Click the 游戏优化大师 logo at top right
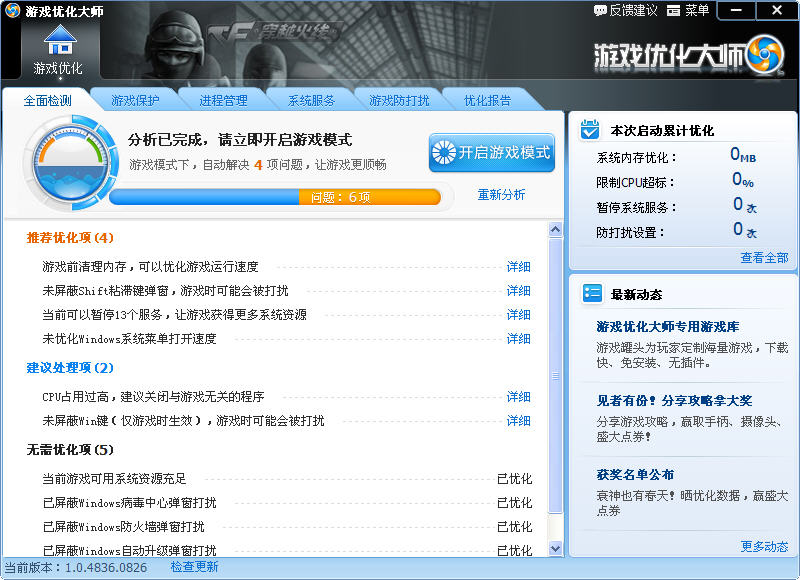The height and width of the screenshot is (580, 800). (x=688, y=55)
